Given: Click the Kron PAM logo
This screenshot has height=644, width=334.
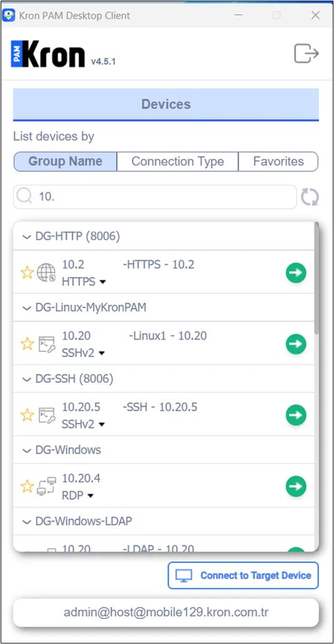Looking at the screenshot, I should [48, 54].
